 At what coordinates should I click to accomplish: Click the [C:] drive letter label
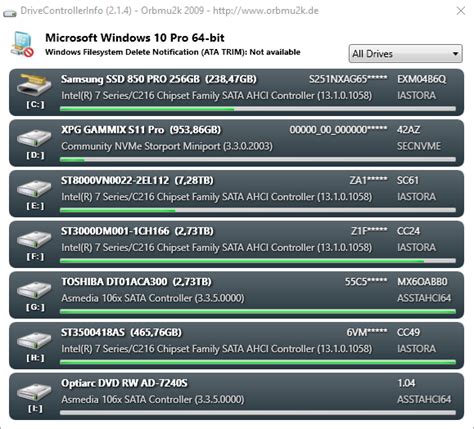(35, 105)
